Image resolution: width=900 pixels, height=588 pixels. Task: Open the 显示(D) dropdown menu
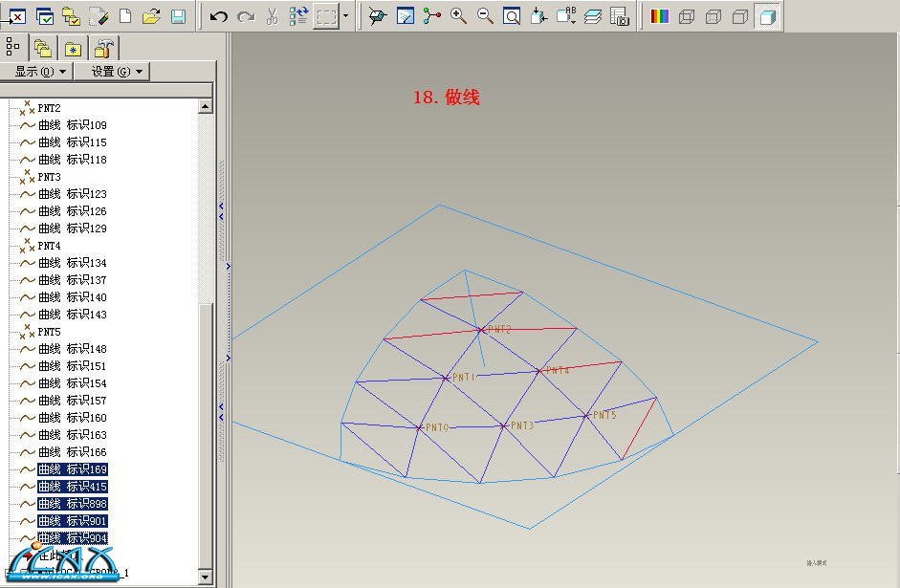pos(40,72)
